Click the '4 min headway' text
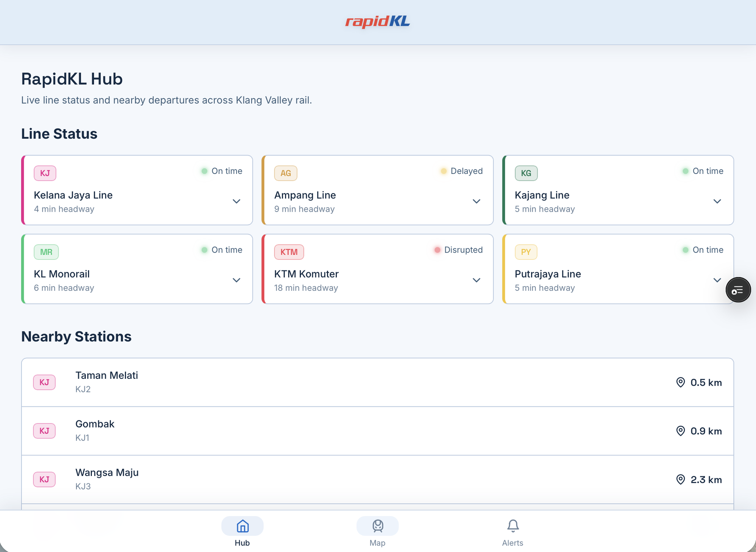The width and height of the screenshot is (756, 552). 64,209
